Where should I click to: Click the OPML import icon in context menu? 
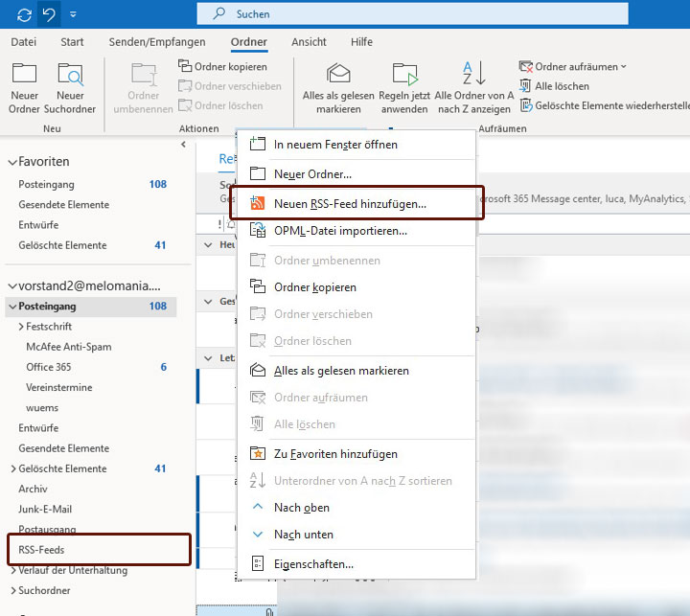258,230
